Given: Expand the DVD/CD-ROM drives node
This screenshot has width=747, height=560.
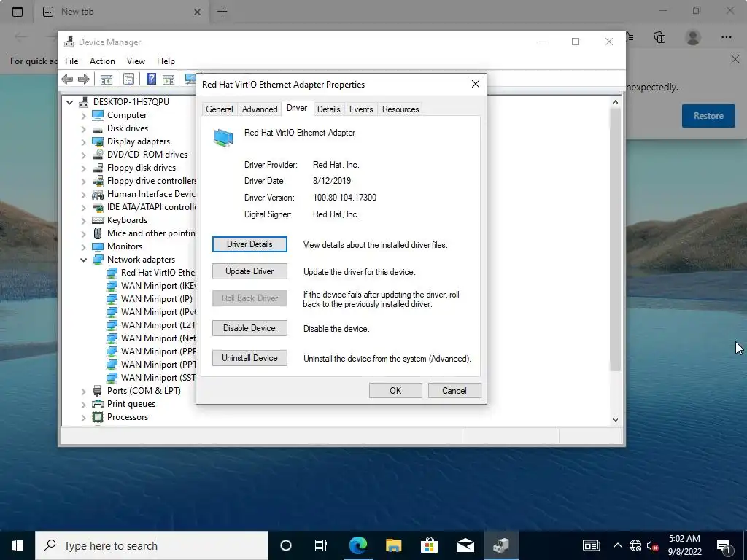Looking at the screenshot, I should (83, 155).
